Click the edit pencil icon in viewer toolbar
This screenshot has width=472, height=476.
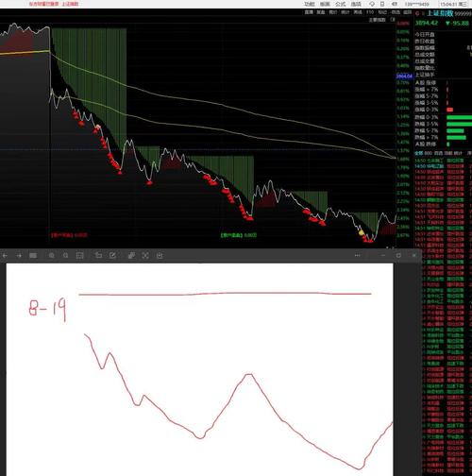pyautogui.click(x=112, y=255)
